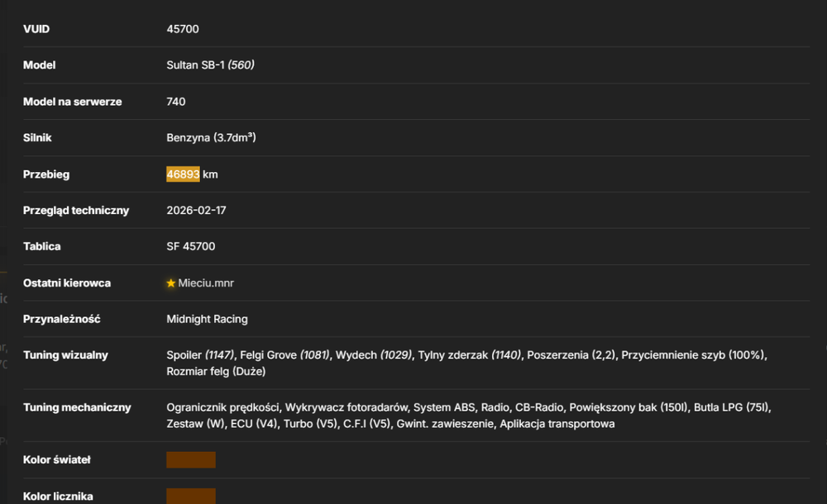This screenshot has width=827, height=504.
Task: Click the Ostatni kierowca label
Action: (x=66, y=283)
